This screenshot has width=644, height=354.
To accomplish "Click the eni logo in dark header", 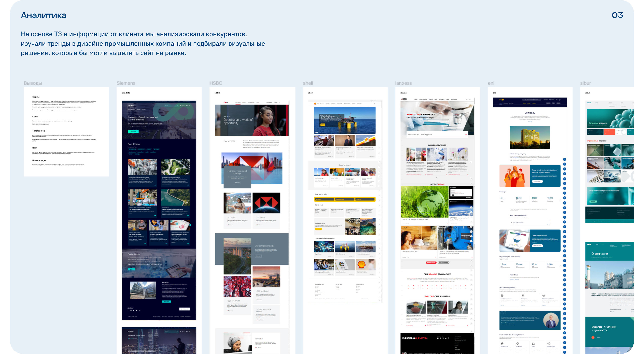I will (501, 100).
